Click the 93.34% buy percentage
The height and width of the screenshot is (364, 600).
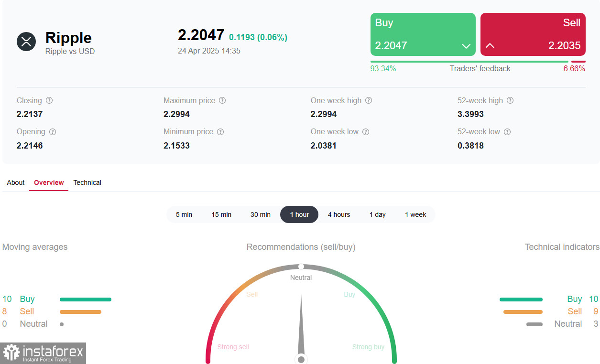383,68
